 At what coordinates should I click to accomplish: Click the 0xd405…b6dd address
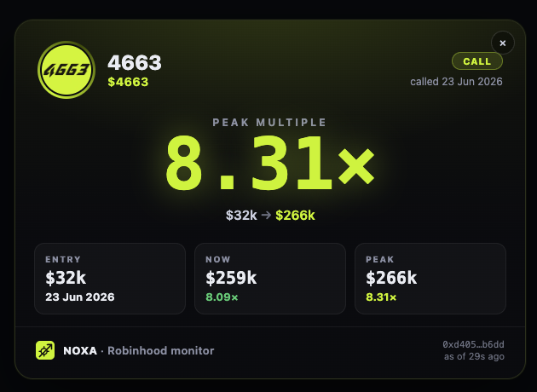(473, 344)
